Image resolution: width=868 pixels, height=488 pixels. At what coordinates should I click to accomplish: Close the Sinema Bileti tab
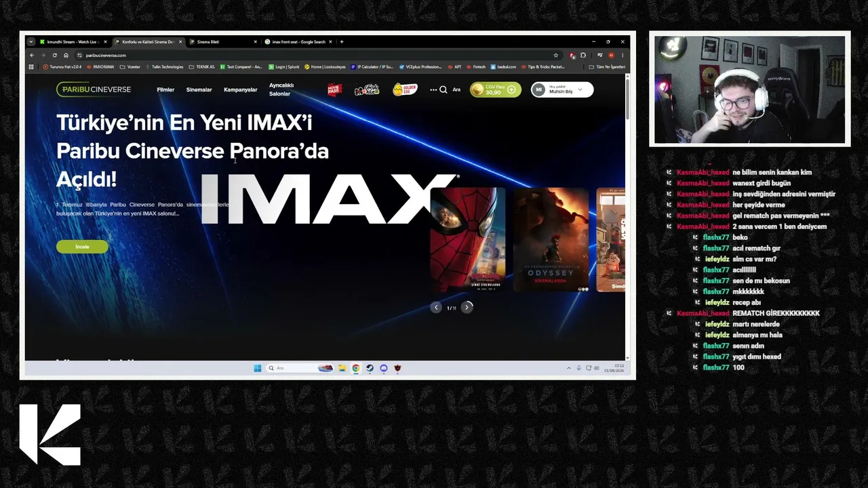[255, 42]
